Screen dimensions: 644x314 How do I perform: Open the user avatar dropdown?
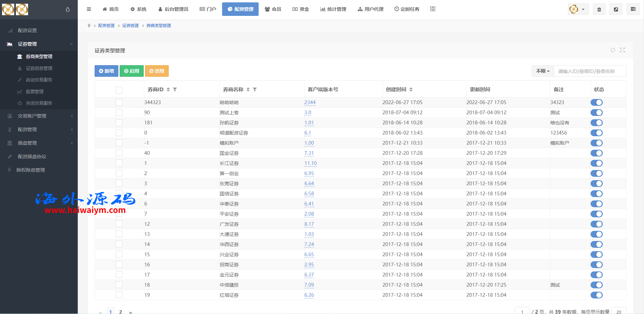pos(578,9)
